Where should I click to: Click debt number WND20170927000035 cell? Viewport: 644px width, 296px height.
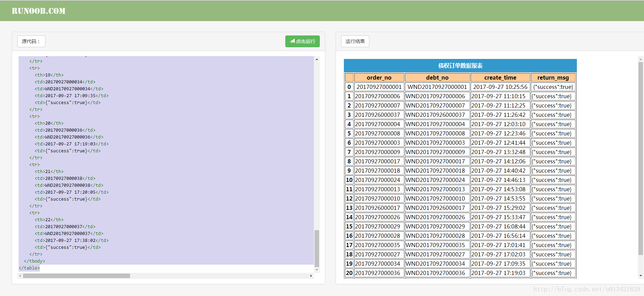(437, 245)
